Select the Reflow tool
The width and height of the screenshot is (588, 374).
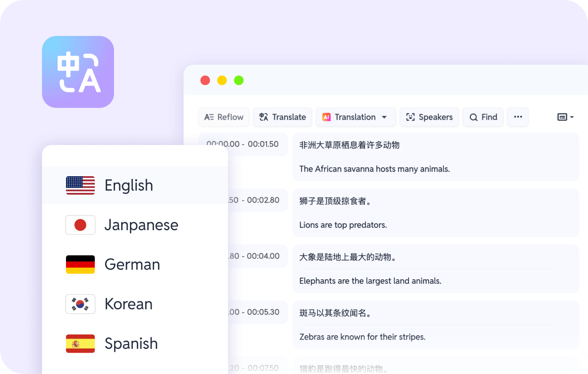(x=224, y=117)
